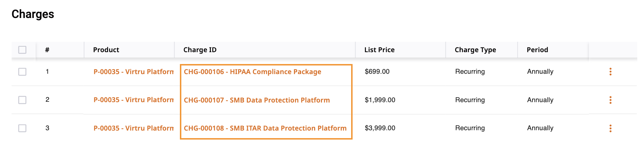Select the $3,999.00 list price cell
Viewport: 644px width, 141px height.
(380, 128)
